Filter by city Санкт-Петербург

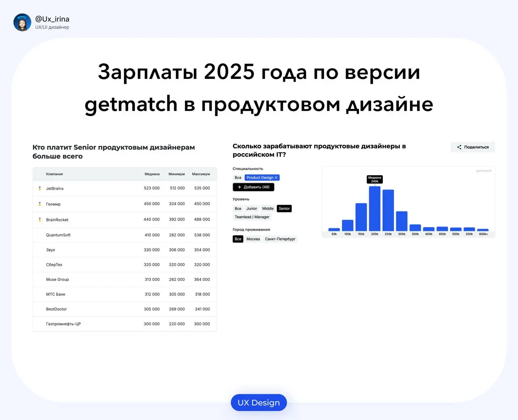point(280,239)
